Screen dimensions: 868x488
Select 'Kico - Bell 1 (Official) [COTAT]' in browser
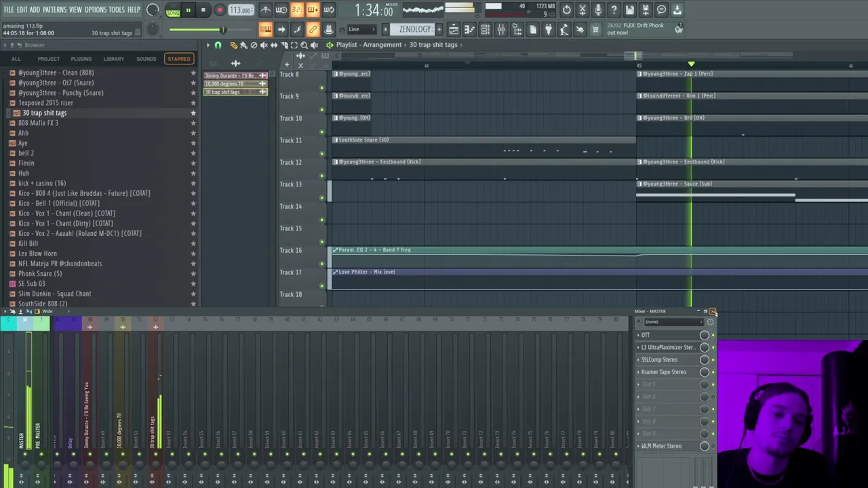point(59,203)
